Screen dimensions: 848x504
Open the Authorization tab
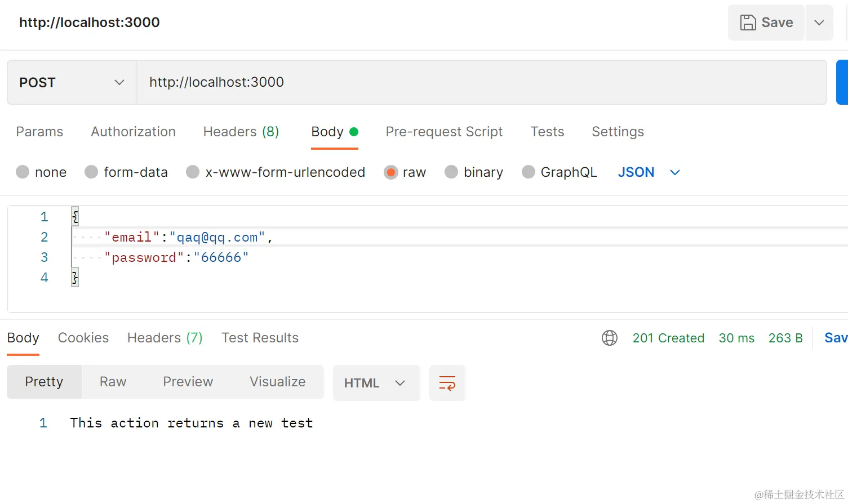pyautogui.click(x=133, y=132)
